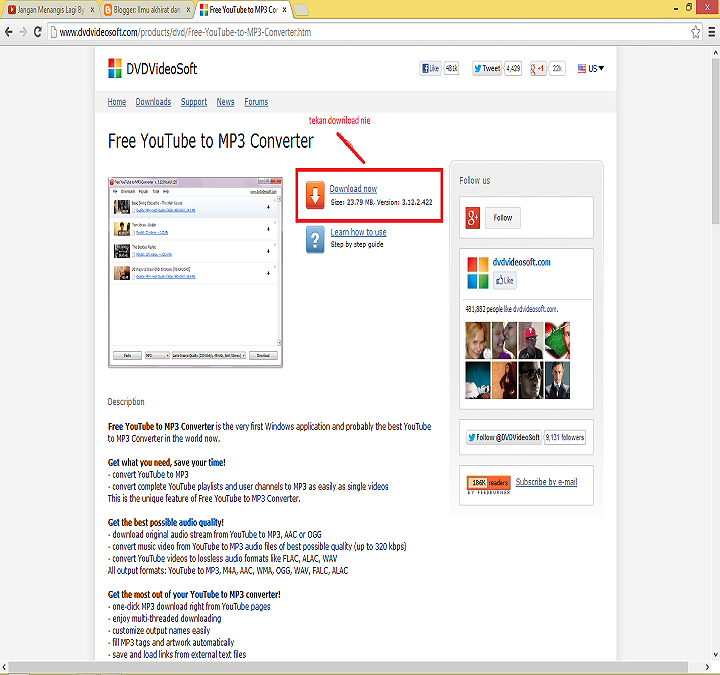Open Support navigation item
The image size is (720, 675).
[194, 102]
